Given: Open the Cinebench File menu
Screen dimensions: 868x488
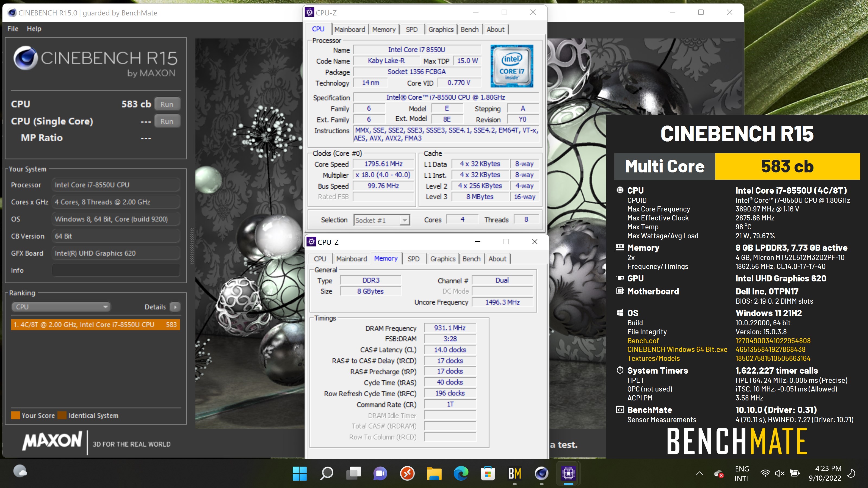Looking at the screenshot, I should [13, 29].
